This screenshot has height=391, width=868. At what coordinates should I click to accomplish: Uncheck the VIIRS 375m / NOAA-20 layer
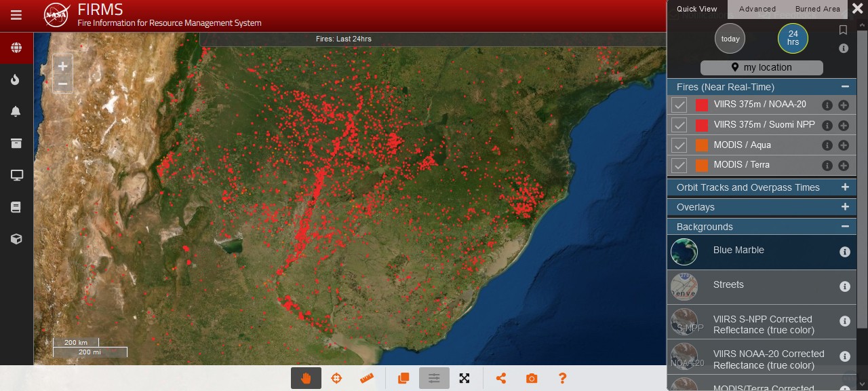pyautogui.click(x=679, y=105)
